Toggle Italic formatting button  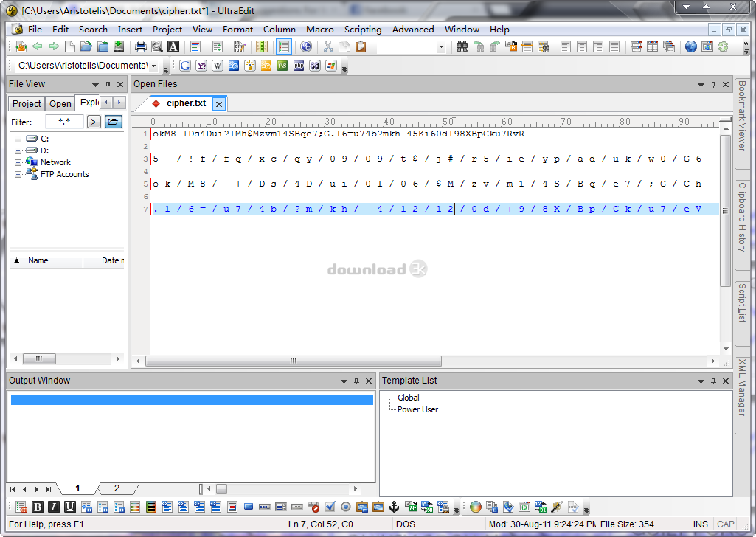(x=54, y=507)
